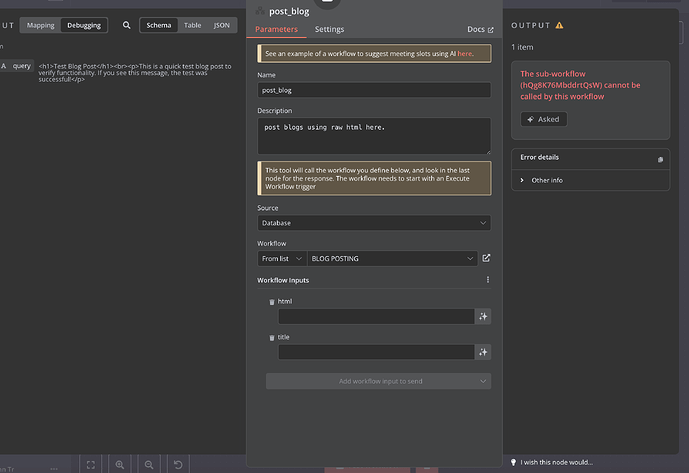This screenshot has height=473, width=689.
Task: Zoom in on the canvas
Action: (120, 465)
